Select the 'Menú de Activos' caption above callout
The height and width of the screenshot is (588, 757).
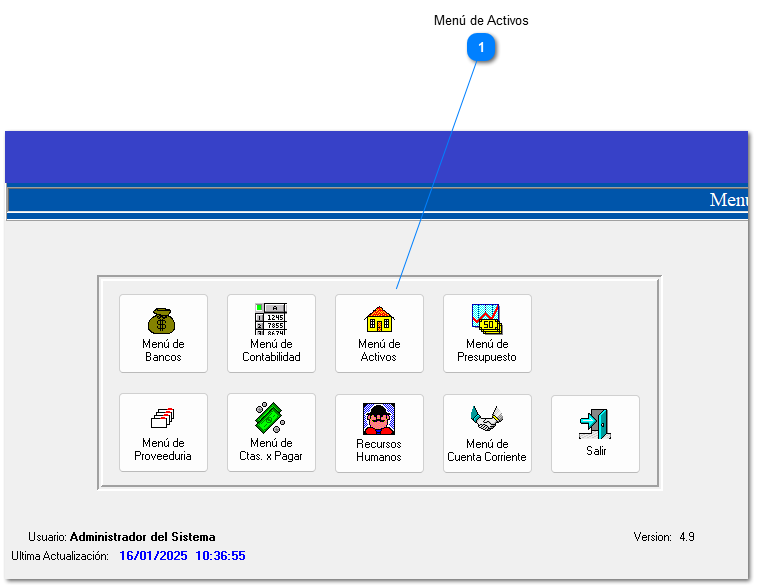(x=481, y=20)
